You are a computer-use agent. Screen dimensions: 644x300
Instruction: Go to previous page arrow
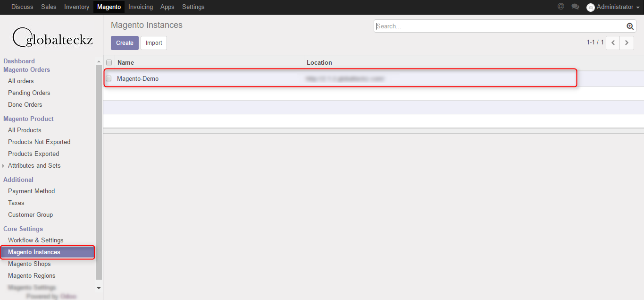coord(613,43)
